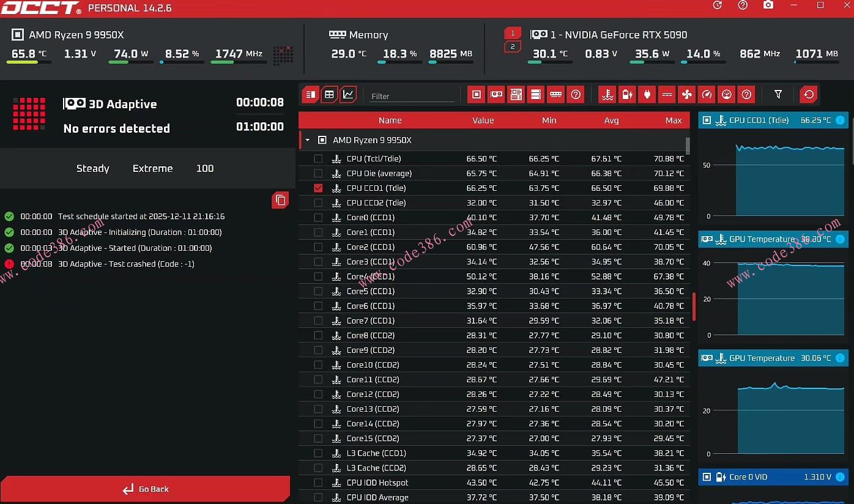Sort by the Max column header

[x=674, y=120]
